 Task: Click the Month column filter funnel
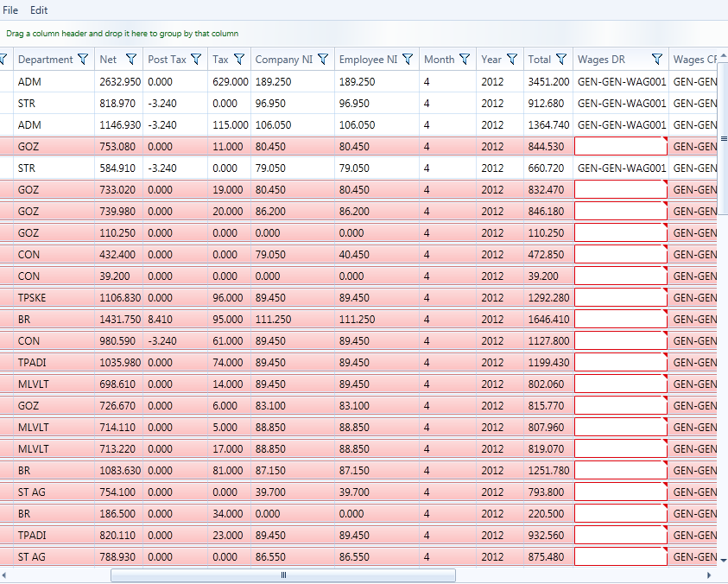465,60
